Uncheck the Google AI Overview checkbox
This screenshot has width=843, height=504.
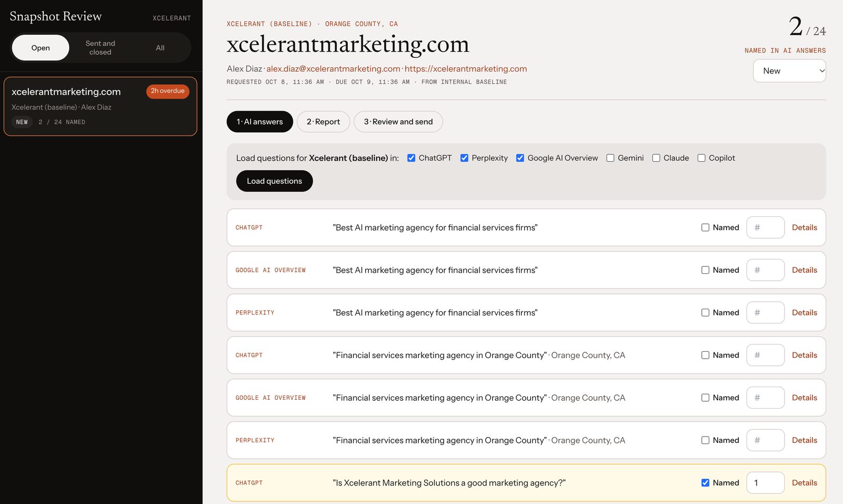pyautogui.click(x=520, y=158)
